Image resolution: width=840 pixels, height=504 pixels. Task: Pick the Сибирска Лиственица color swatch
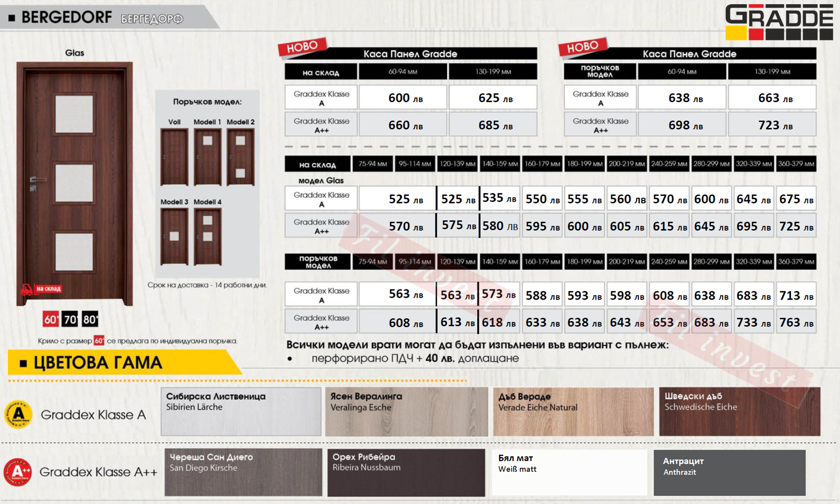click(x=241, y=412)
